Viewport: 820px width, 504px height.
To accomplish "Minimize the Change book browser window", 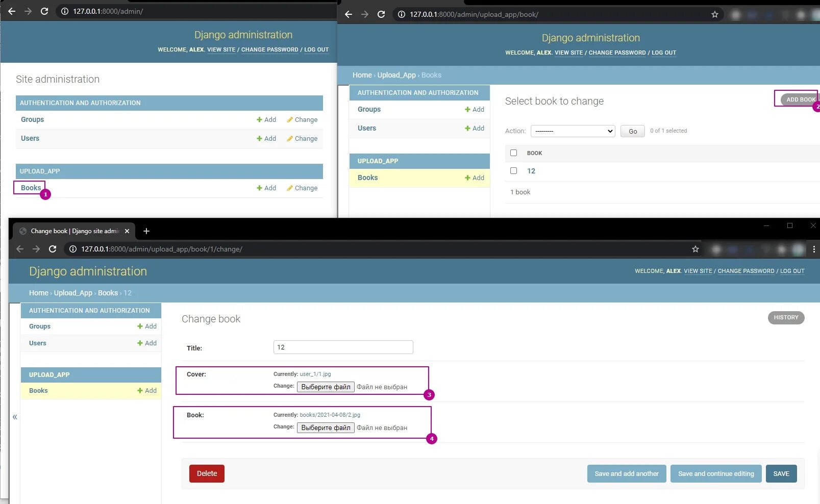I will click(x=766, y=225).
